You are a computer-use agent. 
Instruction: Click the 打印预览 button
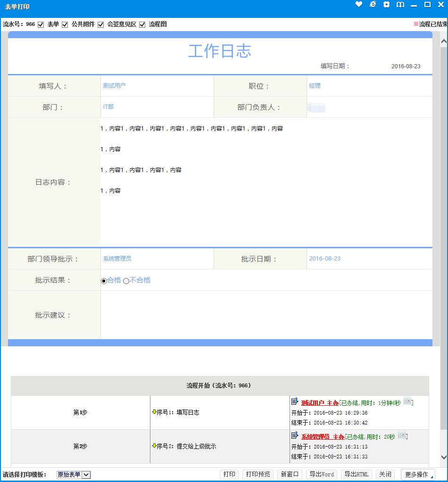[x=258, y=474]
